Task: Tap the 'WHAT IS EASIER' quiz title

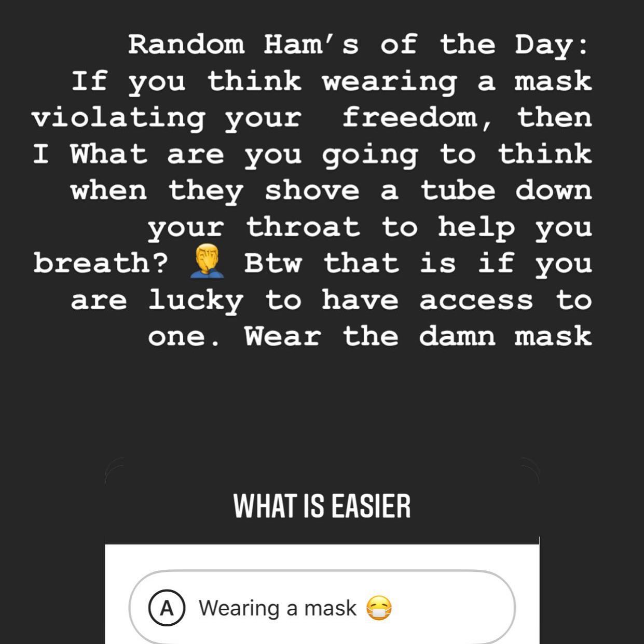Action: [322, 506]
